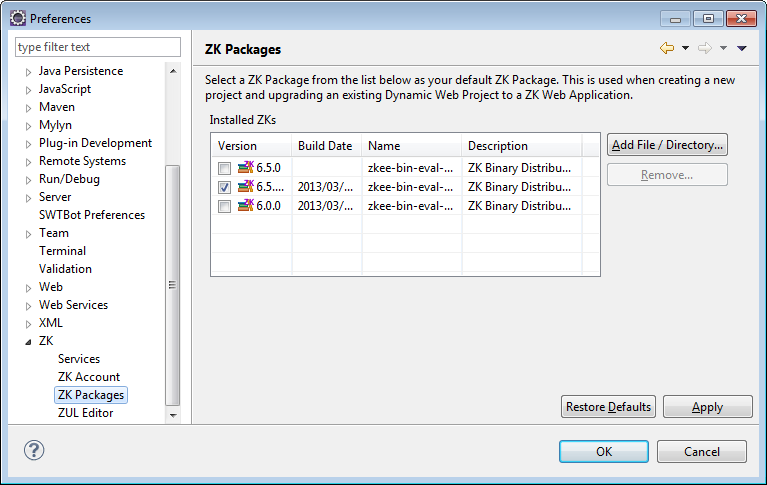
Task: Click the Restore Defaults button
Action: (608, 407)
